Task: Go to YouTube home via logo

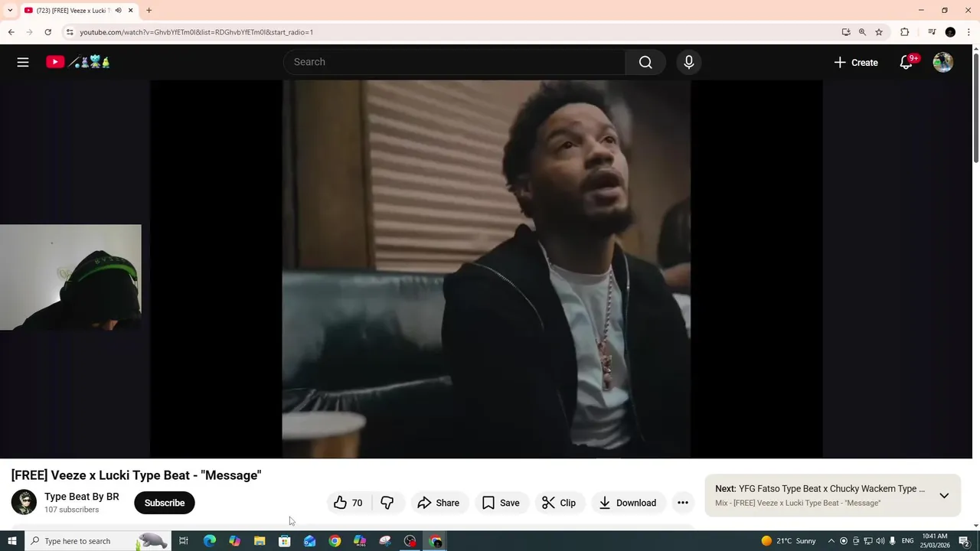Action: pyautogui.click(x=77, y=62)
